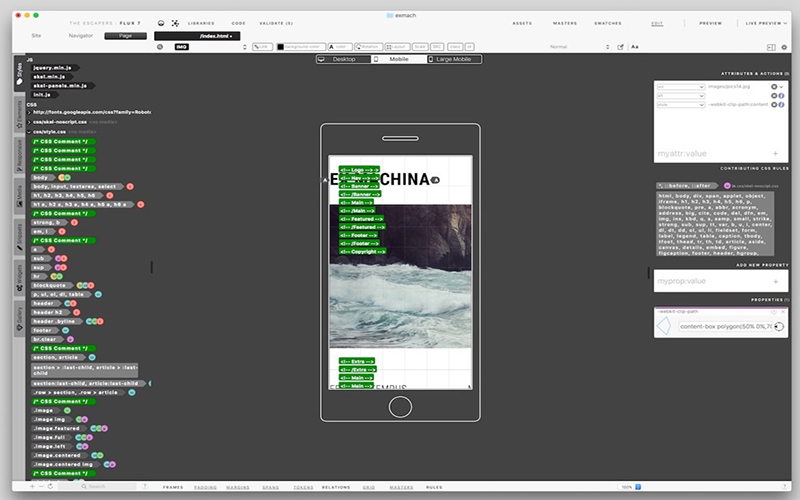800x500 pixels.
Task: Click the inspect circle icon left of IMG tag
Action: click(160, 46)
